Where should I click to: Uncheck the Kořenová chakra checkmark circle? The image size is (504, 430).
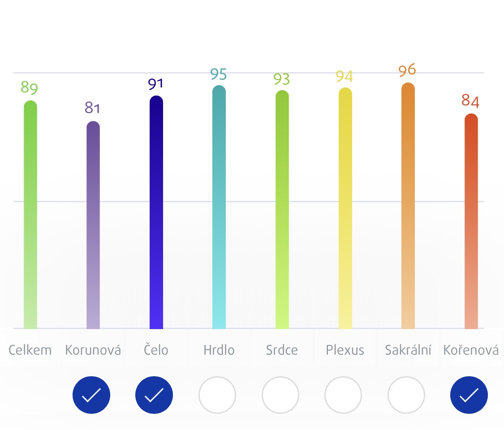pos(469,395)
